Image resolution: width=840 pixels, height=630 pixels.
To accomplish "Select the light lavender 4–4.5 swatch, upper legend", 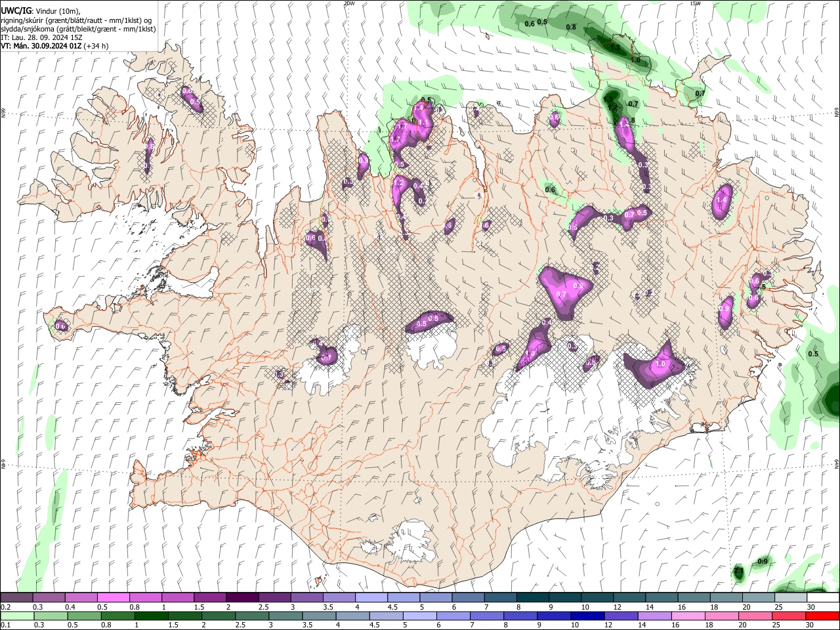I will (x=371, y=598).
